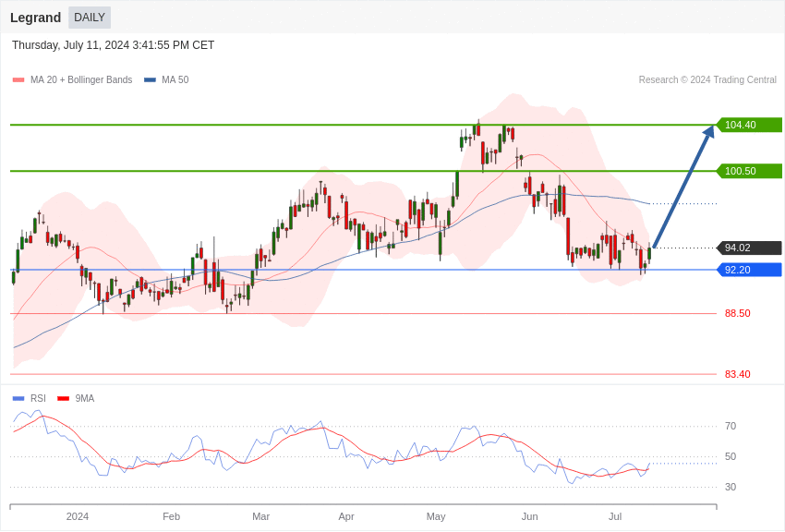The image size is (785, 532).
Task: Click the DAILY timeframe button
Action: [x=90, y=18]
